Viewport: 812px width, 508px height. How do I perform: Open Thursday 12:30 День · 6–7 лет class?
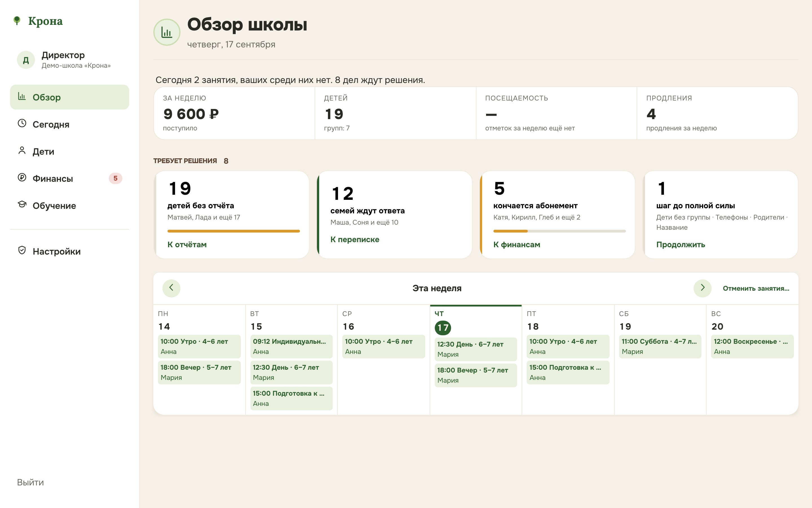pos(476,349)
